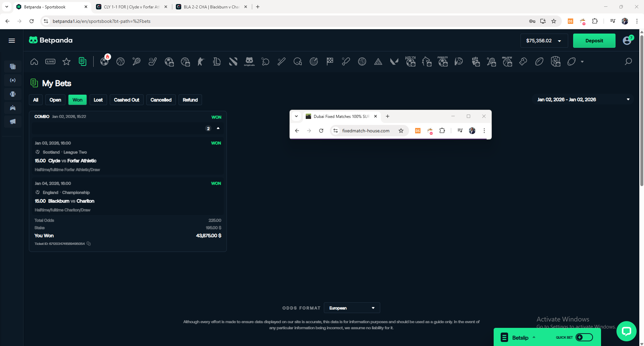
Task: Copy the ticket ID with copy icon
Action: [x=89, y=244]
